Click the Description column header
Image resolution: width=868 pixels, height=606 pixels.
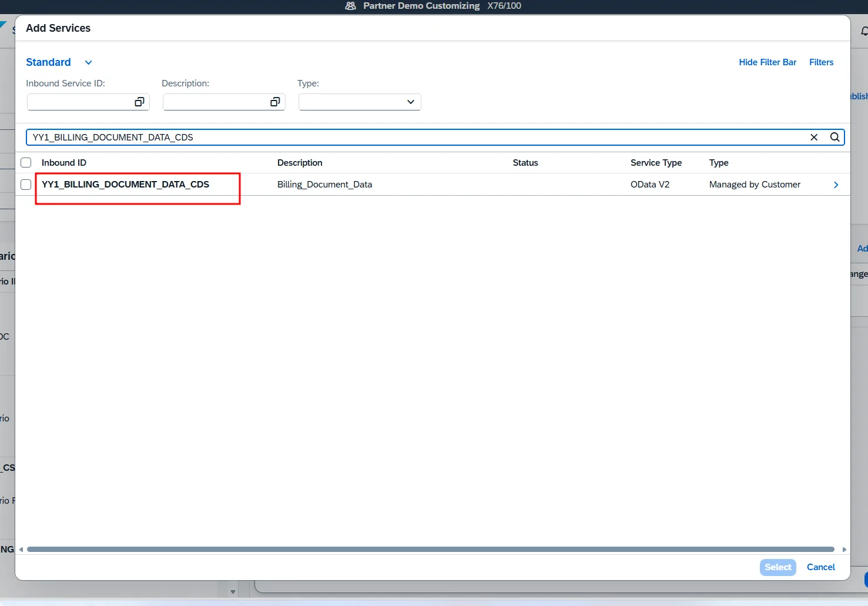point(300,163)
